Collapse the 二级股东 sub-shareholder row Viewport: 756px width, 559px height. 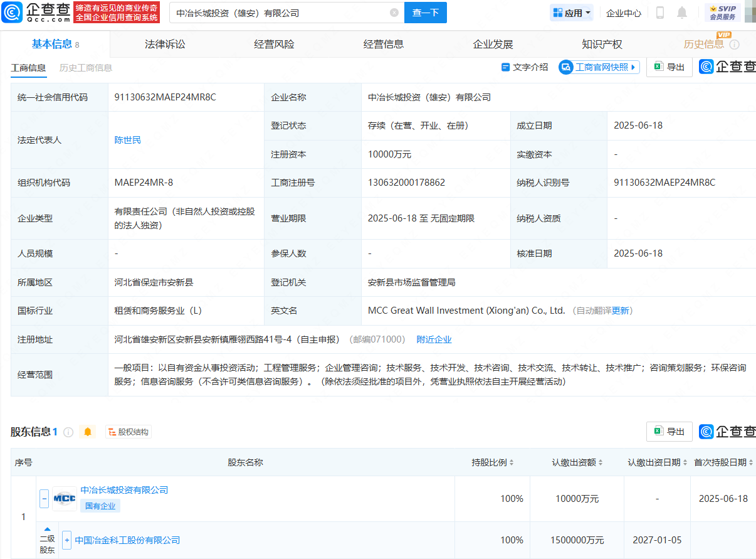click(46, 530)
